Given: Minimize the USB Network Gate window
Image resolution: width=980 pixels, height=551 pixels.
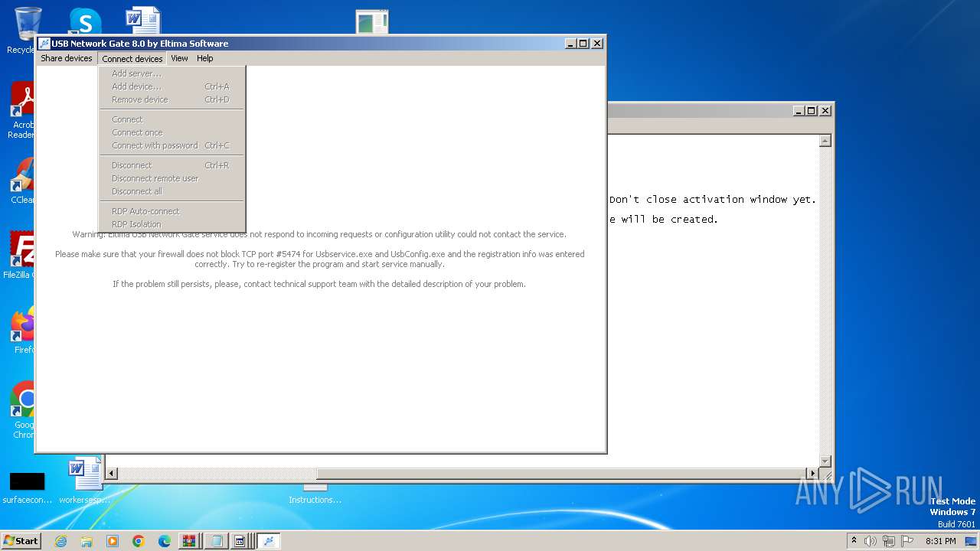Looking at the screenshot, I should [571, 44].
